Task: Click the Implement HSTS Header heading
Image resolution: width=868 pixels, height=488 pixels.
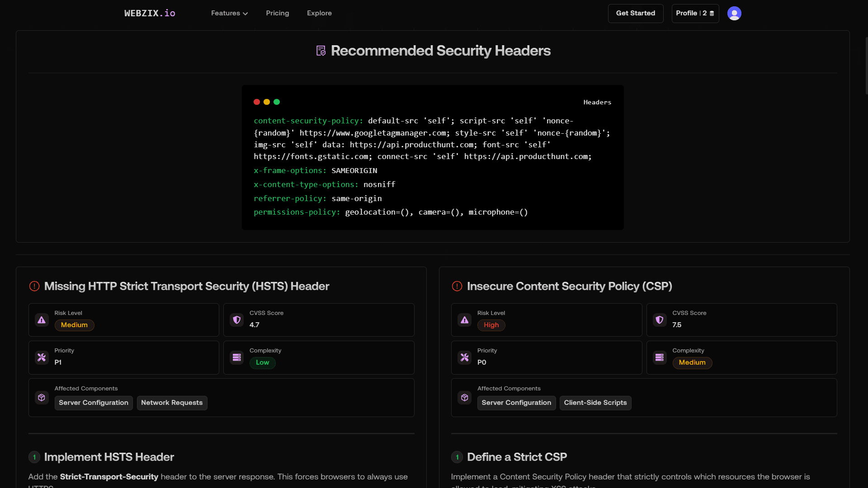Action: coord(109,457)
